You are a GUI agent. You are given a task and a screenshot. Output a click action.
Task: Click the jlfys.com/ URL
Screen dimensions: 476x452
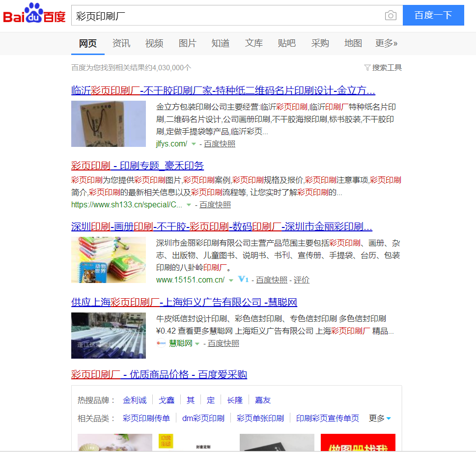(172, 144)
